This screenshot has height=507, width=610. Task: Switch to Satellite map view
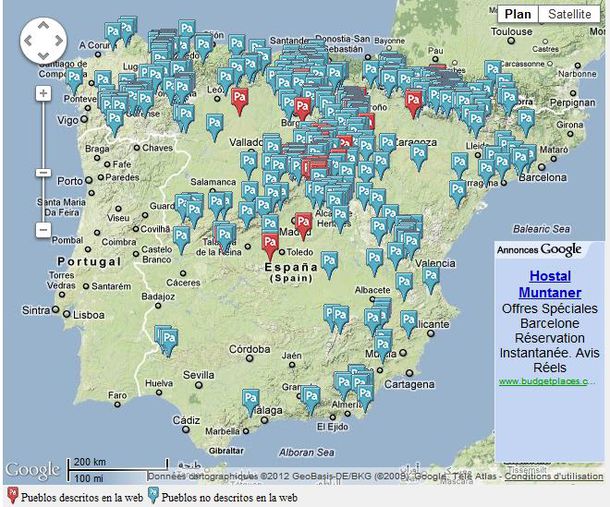(570, 14)
